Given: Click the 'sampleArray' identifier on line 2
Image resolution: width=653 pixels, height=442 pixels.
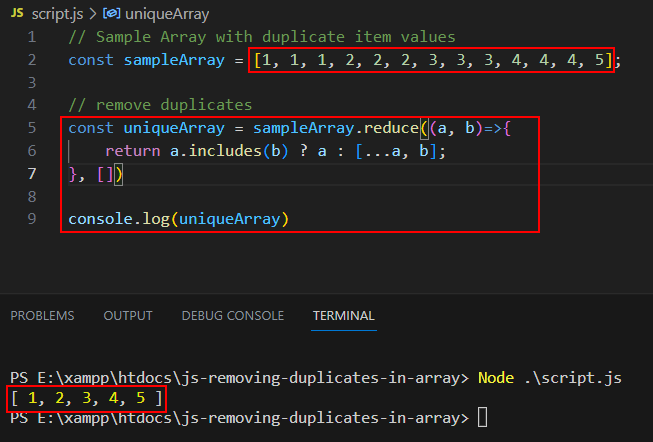Looking at the screenshot, I should tap(174, 60).
